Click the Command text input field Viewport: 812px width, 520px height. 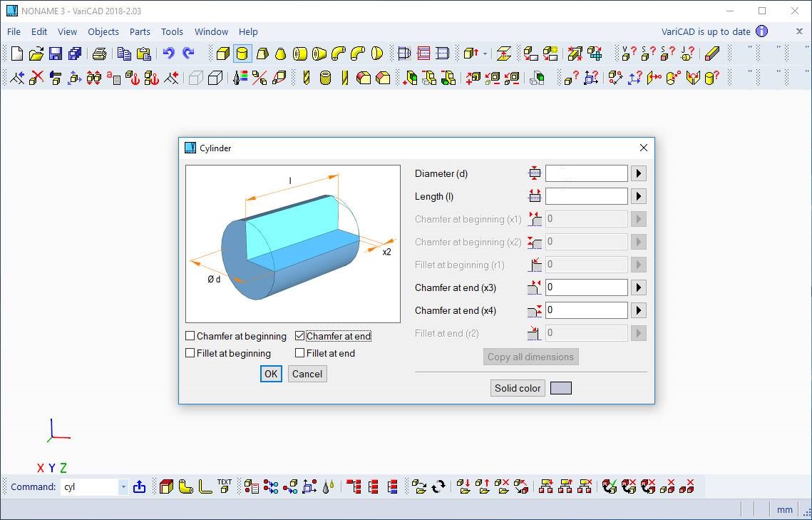[90, 487]
